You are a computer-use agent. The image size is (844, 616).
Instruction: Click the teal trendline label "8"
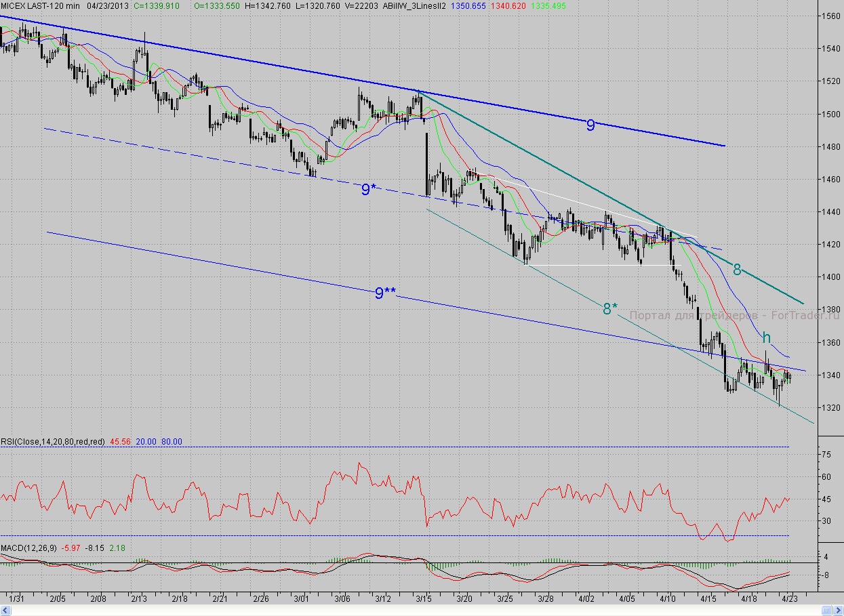(737, 270)
